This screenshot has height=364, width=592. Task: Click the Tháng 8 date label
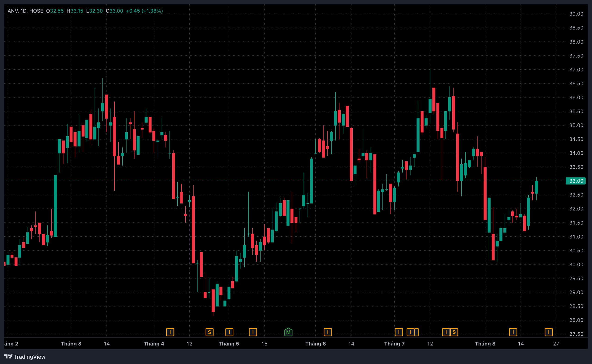coord(485,343)
